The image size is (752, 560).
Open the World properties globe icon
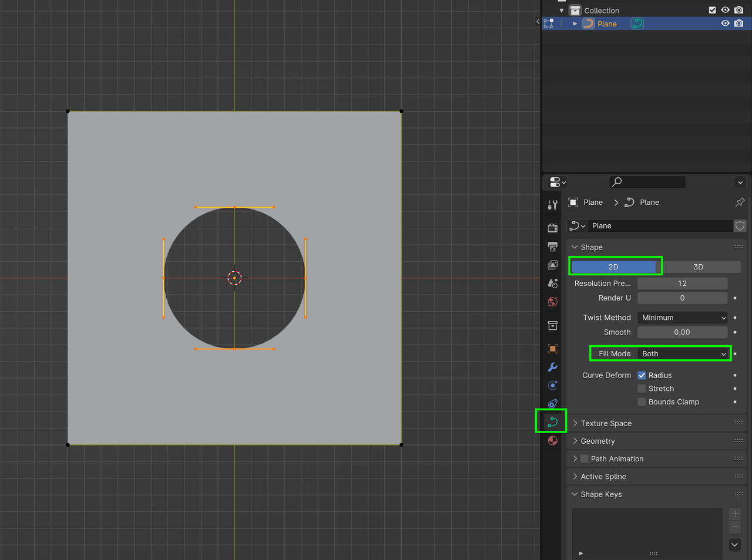(x=552, y=302)
